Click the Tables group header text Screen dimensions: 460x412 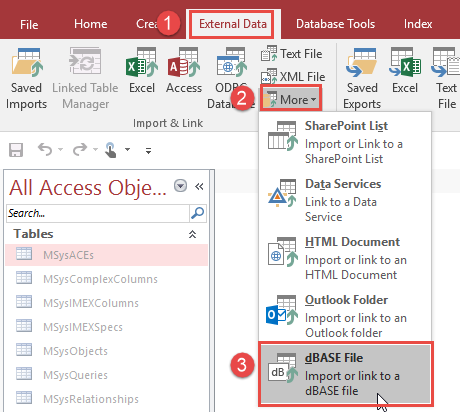[33, 234]
